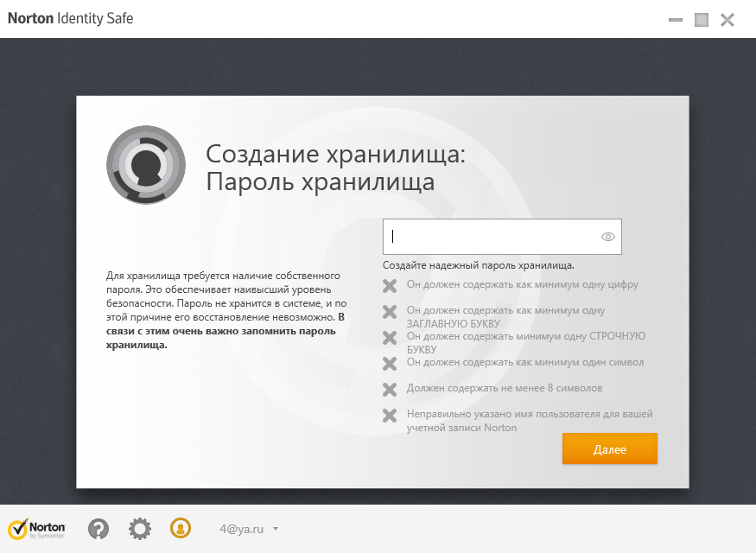Toggle password visibility with the eye icon
The image size is (756, 553).
[608, 237]
